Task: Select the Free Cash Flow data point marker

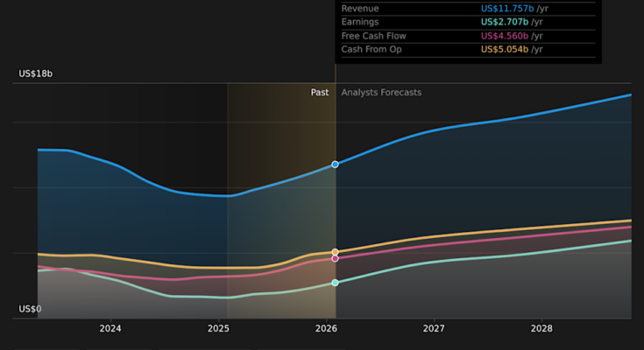Action: click(x=335, y=258)
